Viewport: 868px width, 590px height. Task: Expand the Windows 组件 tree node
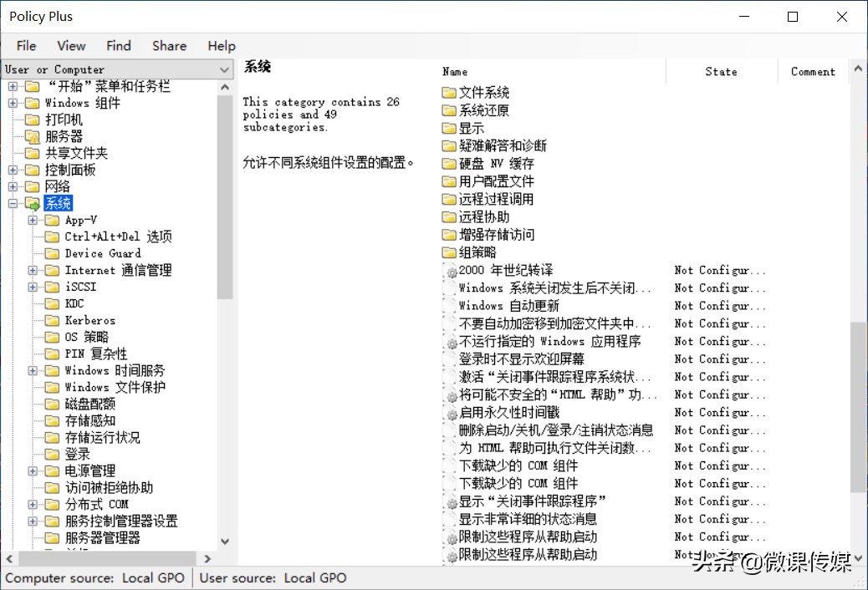(x=12, y=102)
